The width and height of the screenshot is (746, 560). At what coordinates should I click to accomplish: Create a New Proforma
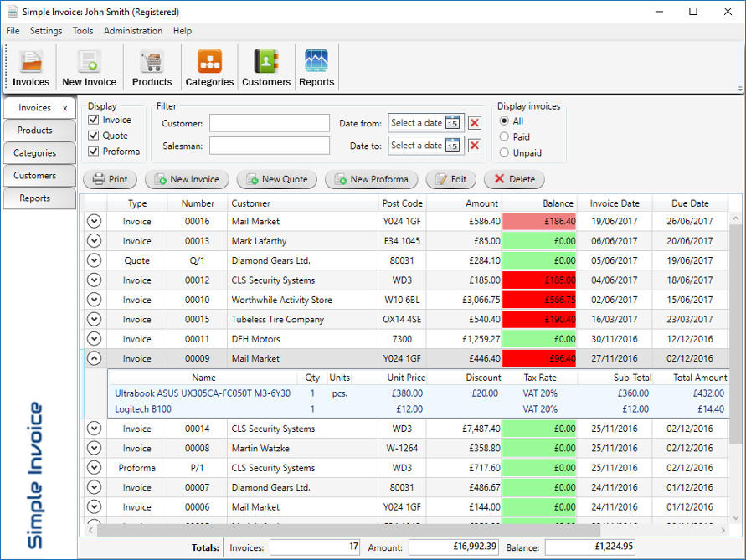pyautogui.click(x=372, y=179)
